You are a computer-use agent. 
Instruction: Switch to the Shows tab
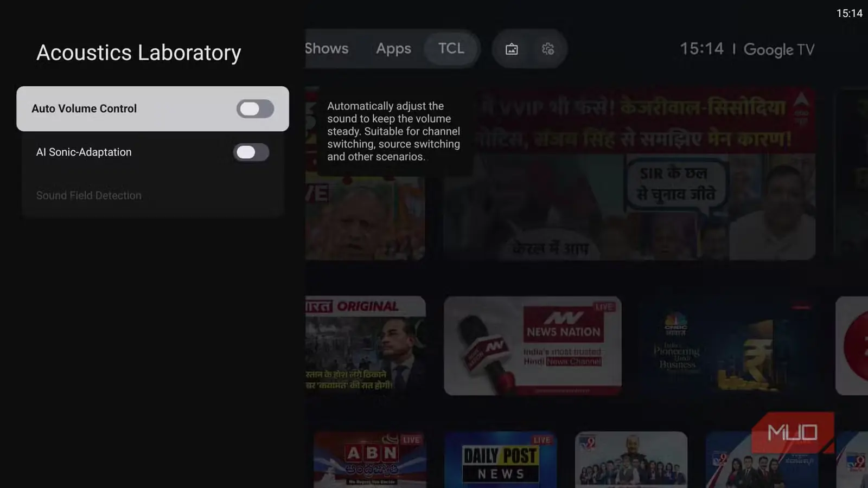click(x=327, y=49)
